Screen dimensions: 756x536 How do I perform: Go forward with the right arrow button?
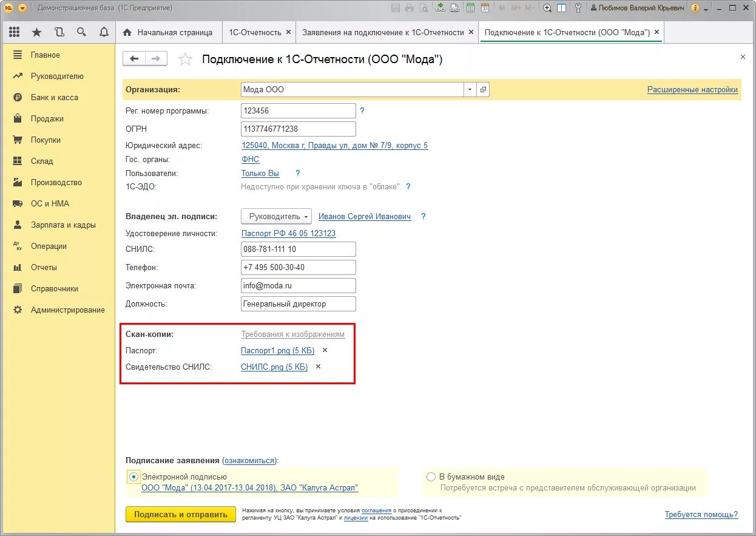point(156,58)
